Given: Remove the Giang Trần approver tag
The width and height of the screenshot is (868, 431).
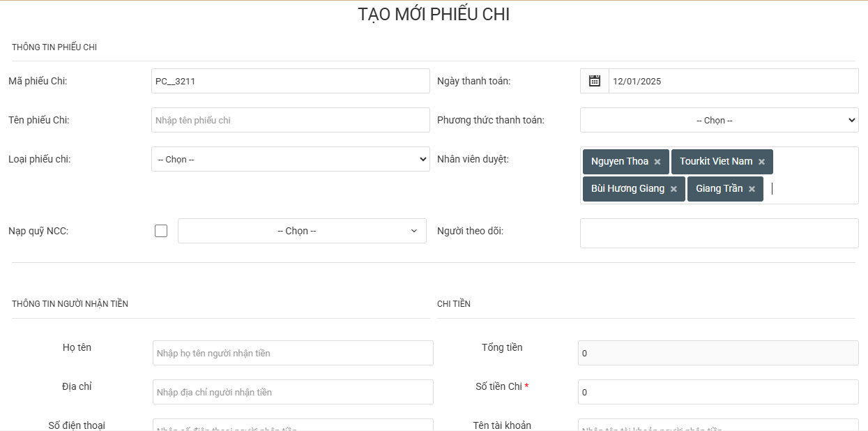Looking at the screenshot, I should tap(752, 189).
